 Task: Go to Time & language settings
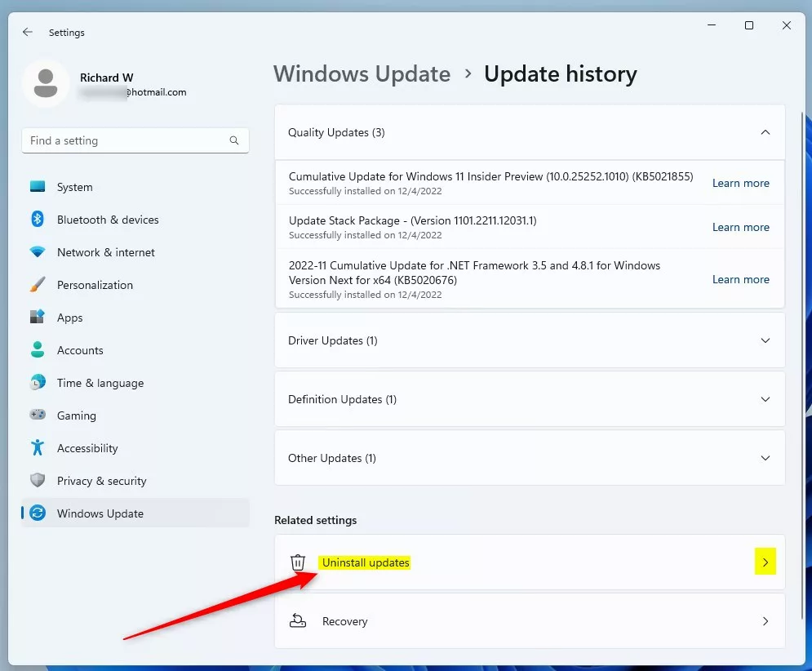point(100,383)
